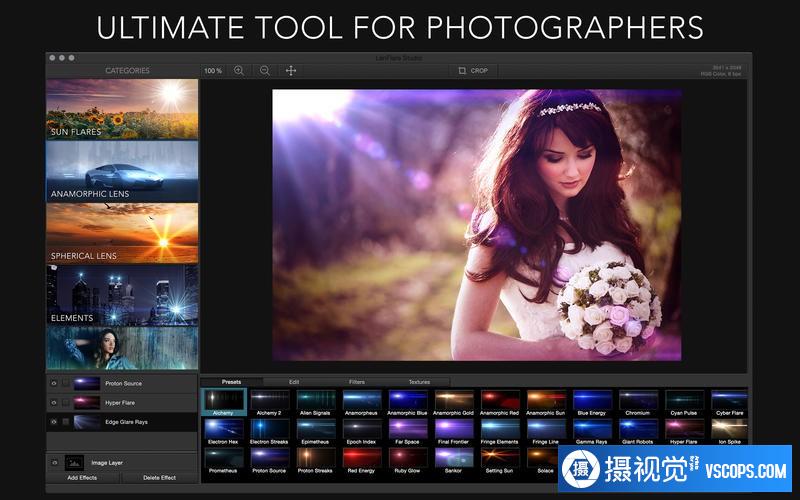The height and width of the screenshot is (500, 800).
Task: Open the Sun Flares category
Action: [x=122, y=109]
